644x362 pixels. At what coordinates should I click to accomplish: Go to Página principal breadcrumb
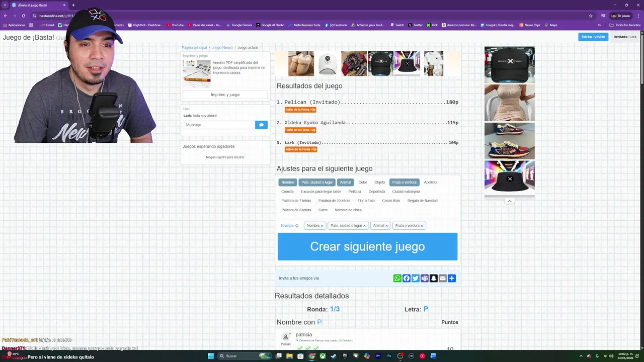click(194, 48)
